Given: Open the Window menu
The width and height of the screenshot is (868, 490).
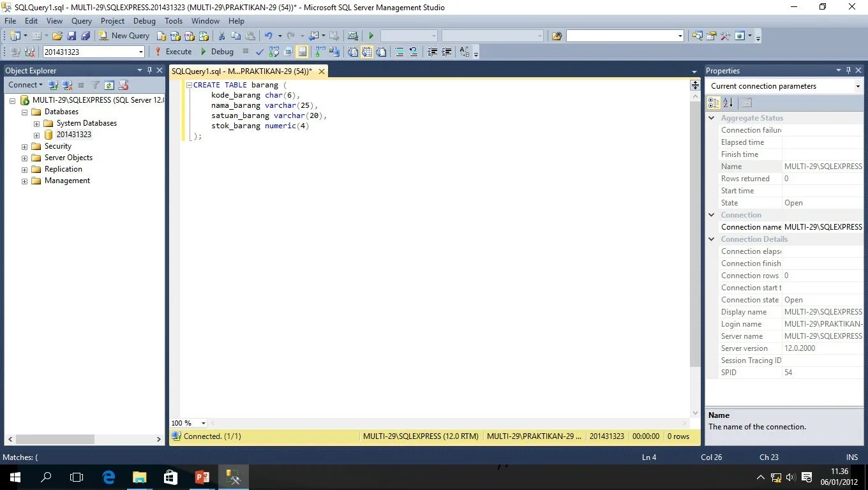Looking at the screenshot, I should coord(206,21).
